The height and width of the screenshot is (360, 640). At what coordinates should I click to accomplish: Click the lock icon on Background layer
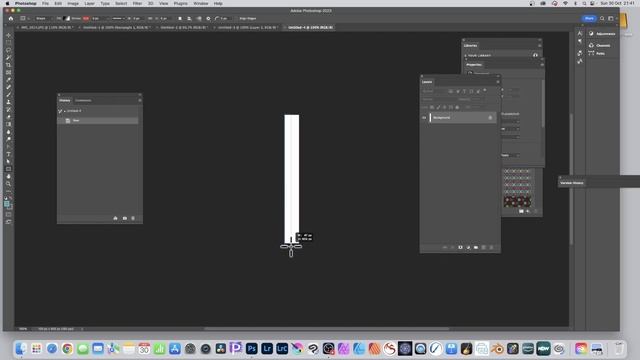click(490, 118)
